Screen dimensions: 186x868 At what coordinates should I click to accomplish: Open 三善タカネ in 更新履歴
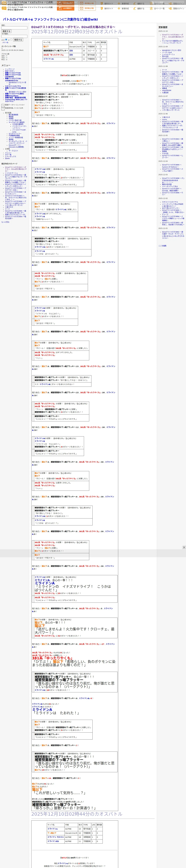[166, 117]
